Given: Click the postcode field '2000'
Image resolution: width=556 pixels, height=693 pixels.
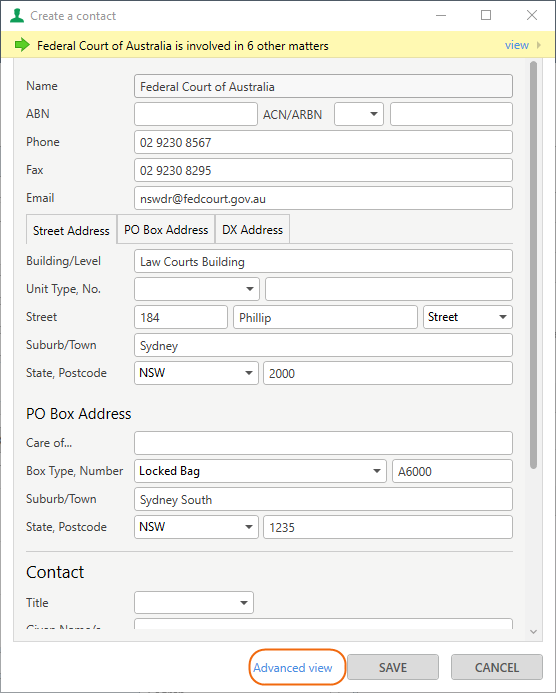Looking at the screenshot, I should pos(388,373).
